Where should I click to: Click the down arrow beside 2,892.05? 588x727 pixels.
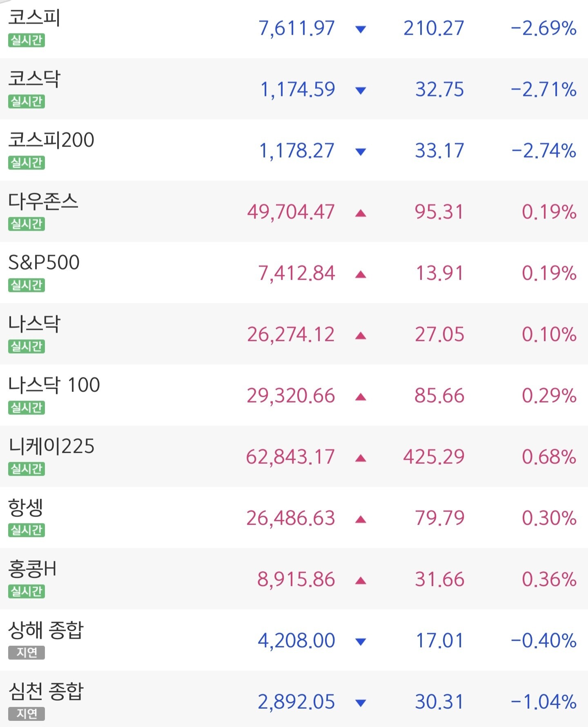pyautogui.click(x=361, y=703)
